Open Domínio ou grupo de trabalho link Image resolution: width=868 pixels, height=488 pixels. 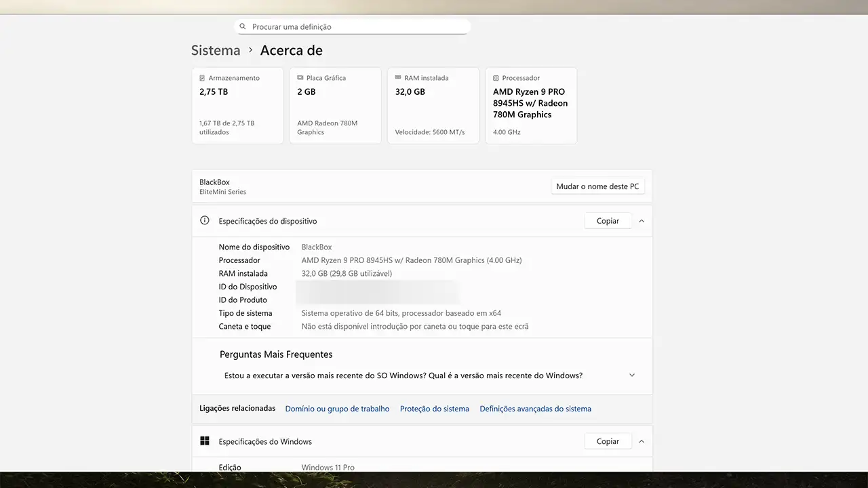337,409
